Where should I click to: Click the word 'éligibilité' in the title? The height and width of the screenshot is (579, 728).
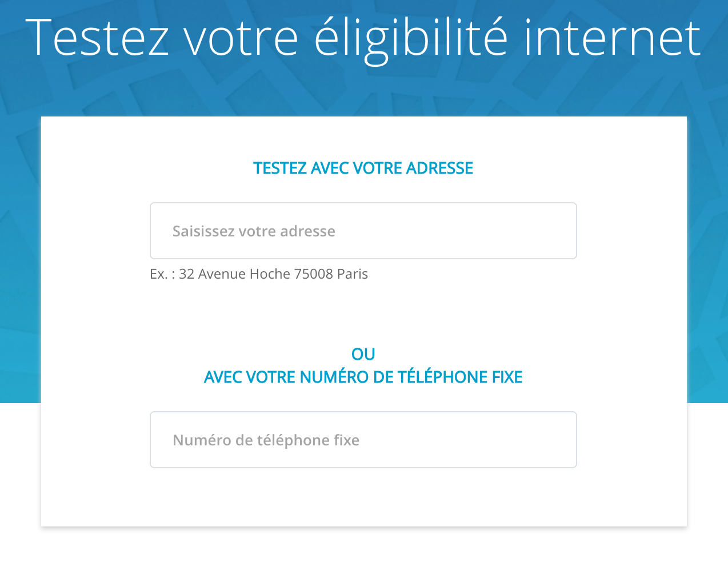[410, 38]
